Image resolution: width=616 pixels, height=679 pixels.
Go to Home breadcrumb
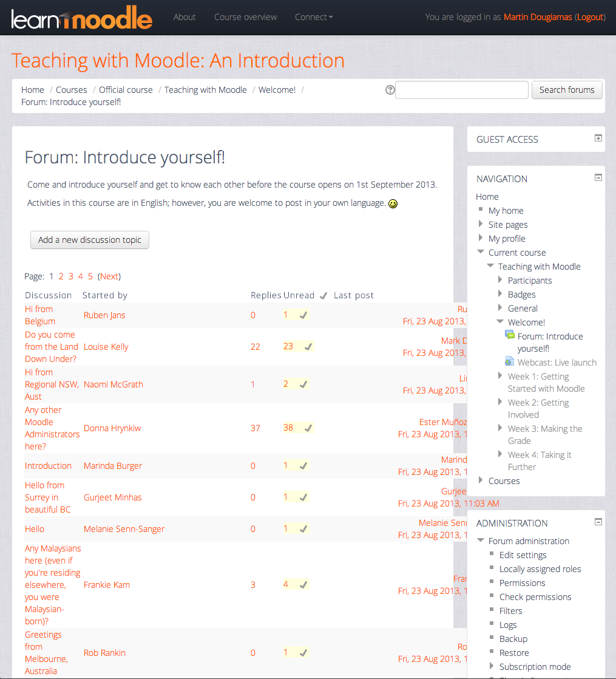[x=32, y=90]
